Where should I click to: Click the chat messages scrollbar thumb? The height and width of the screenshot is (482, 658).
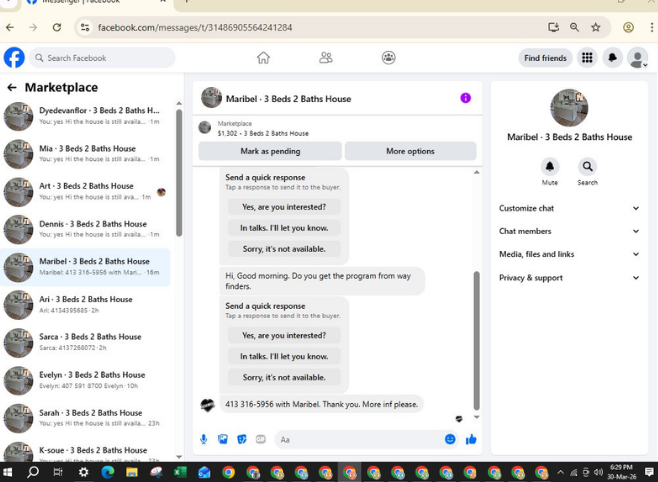pyautogui.click(x=476, y=340)
